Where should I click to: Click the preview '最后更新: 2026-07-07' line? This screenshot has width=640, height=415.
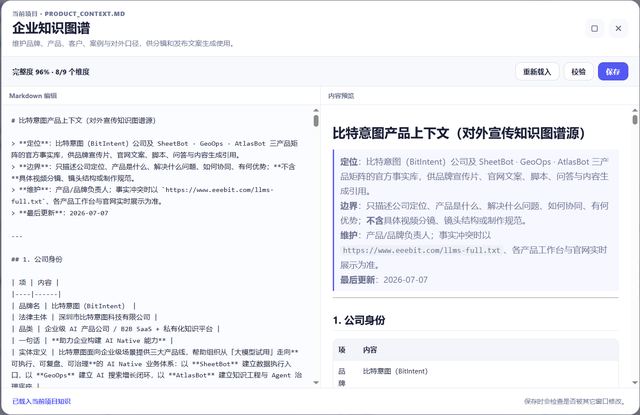[384, 280]
